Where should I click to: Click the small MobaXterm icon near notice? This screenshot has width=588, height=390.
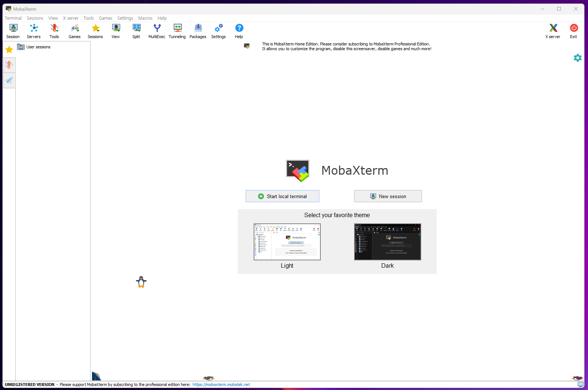click(247, 46)
